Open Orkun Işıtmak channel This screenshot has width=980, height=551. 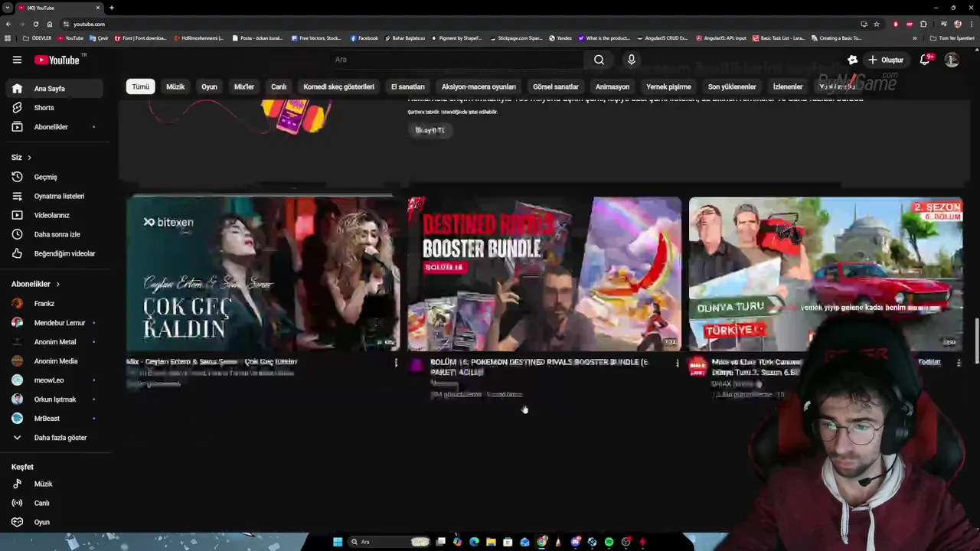54,399
